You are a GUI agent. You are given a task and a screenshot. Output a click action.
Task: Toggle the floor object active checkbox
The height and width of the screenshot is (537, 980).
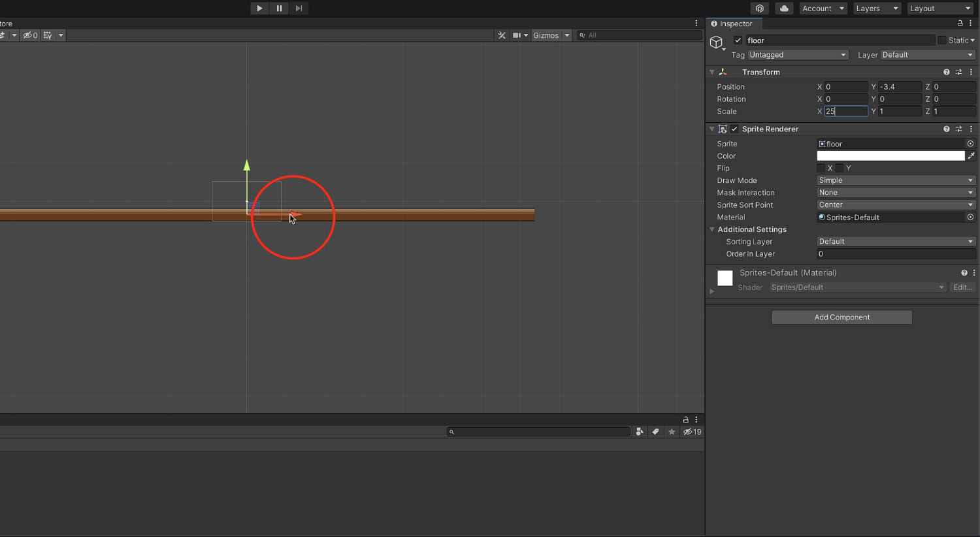coord(738,41)
